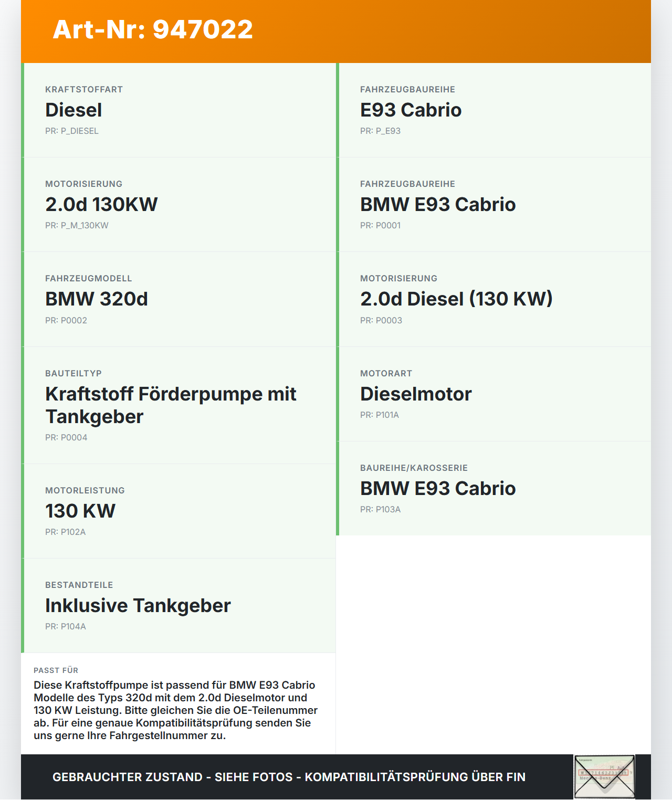Click the 'BAUREIHE/KAROSSERIE' label
The image size is (672, 800).
pyautogui.click(x=414, y=468)
